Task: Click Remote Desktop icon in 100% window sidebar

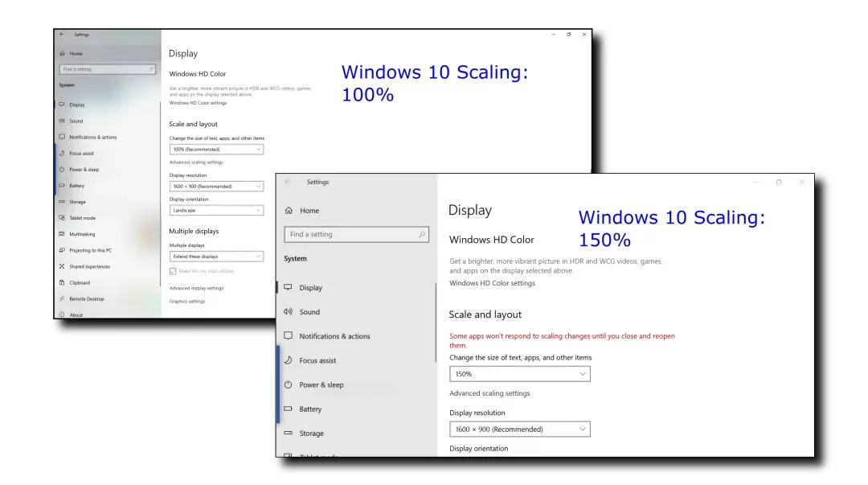Action: [x=62, y=298]
